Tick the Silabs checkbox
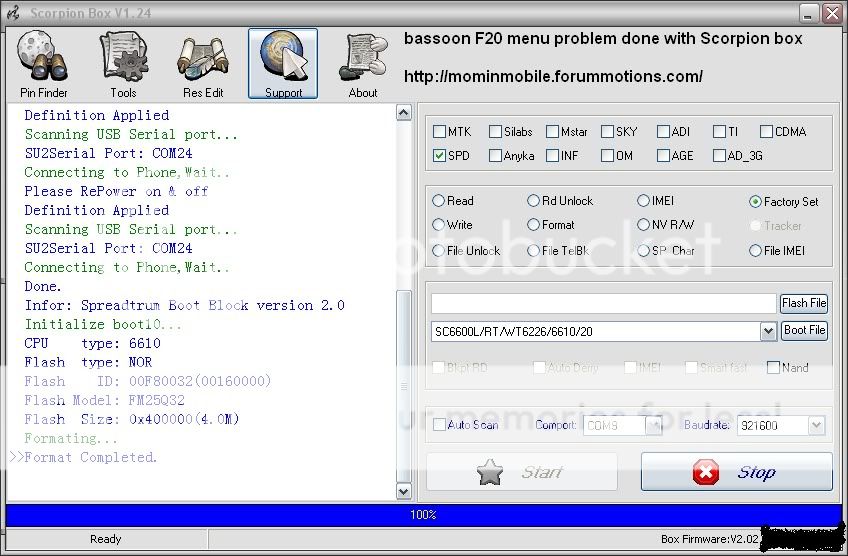This screenshot has height=556, width=848. [x=495, y=131]
